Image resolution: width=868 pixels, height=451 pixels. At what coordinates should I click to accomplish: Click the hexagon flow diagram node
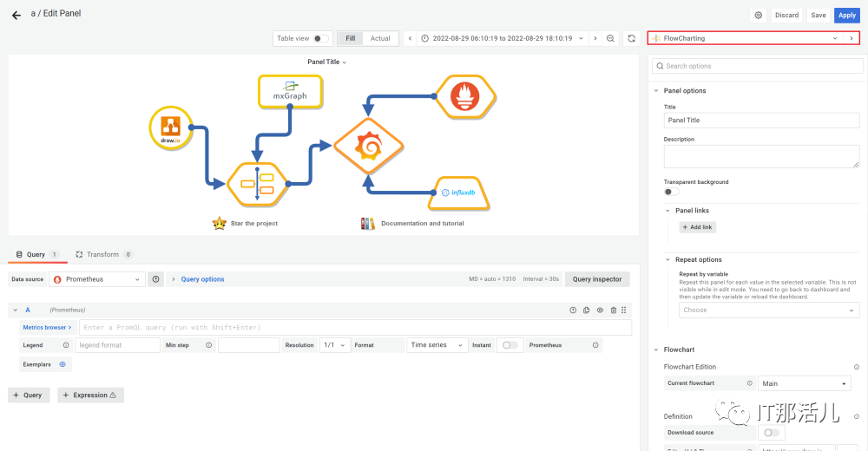pyautogui.click(x=258, y=184)
